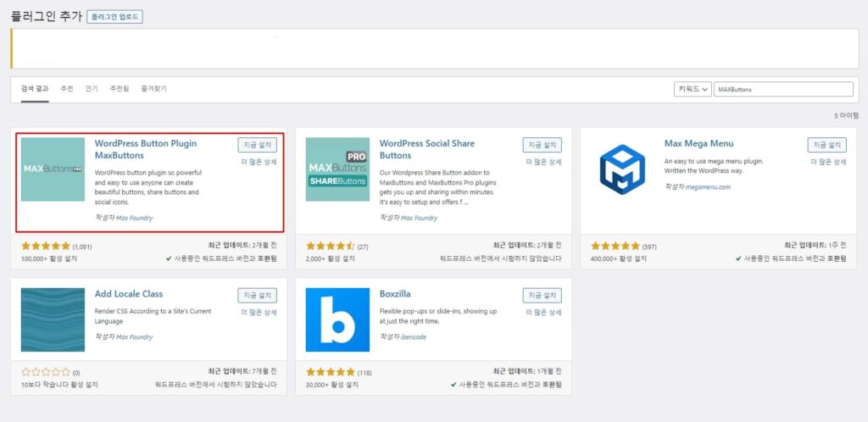Install Max Mega Menu now
This screenshot has height=422, width=868.
(x=827, y=145)
